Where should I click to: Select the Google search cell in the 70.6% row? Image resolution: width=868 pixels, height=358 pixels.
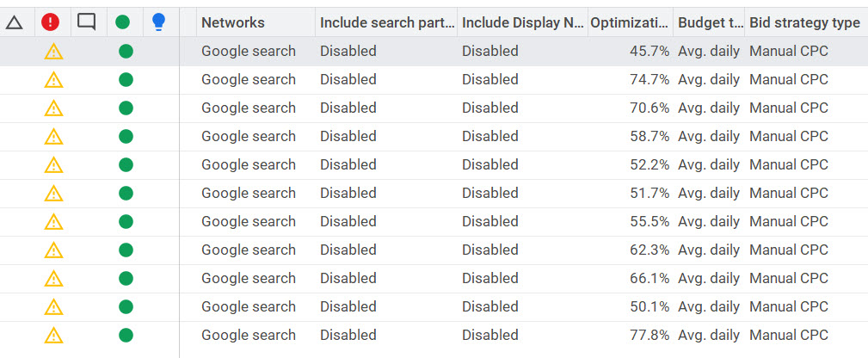click(x=249, y=108)
